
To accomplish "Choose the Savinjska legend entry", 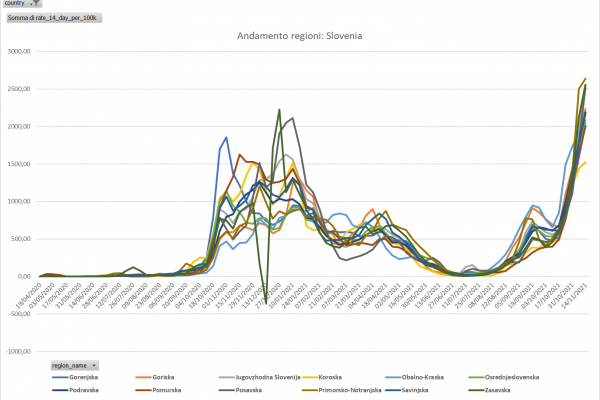I will coord(407,390).
